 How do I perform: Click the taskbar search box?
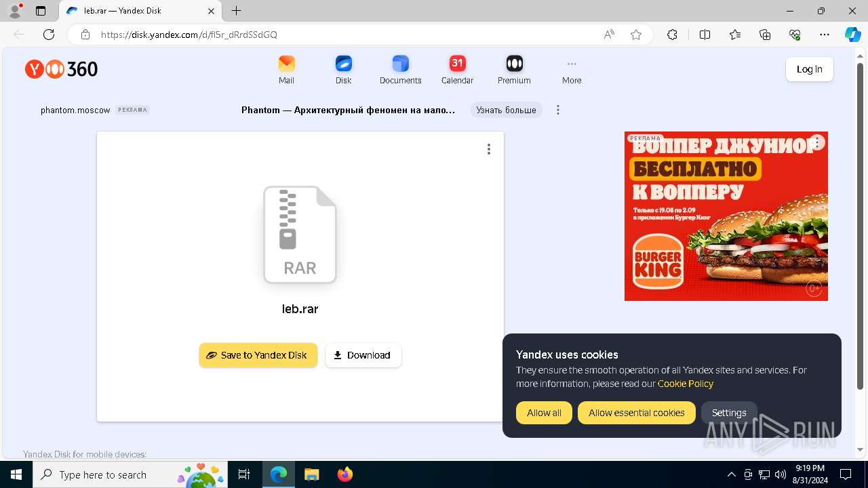click(130, 474)
